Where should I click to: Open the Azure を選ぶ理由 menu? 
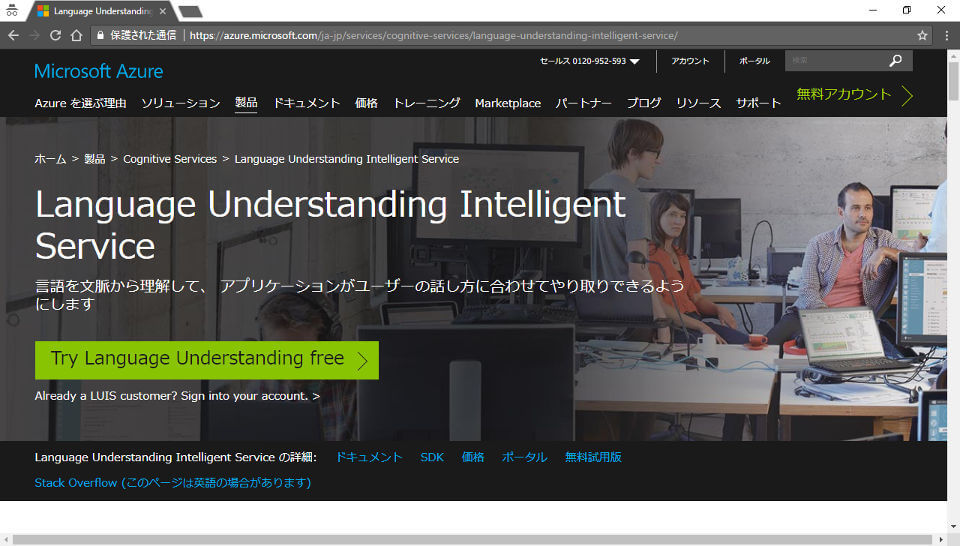(x=80, y=103)
